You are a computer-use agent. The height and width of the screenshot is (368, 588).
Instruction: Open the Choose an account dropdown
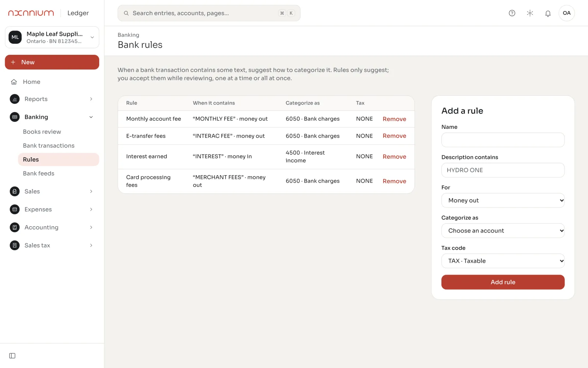point(503,231)
